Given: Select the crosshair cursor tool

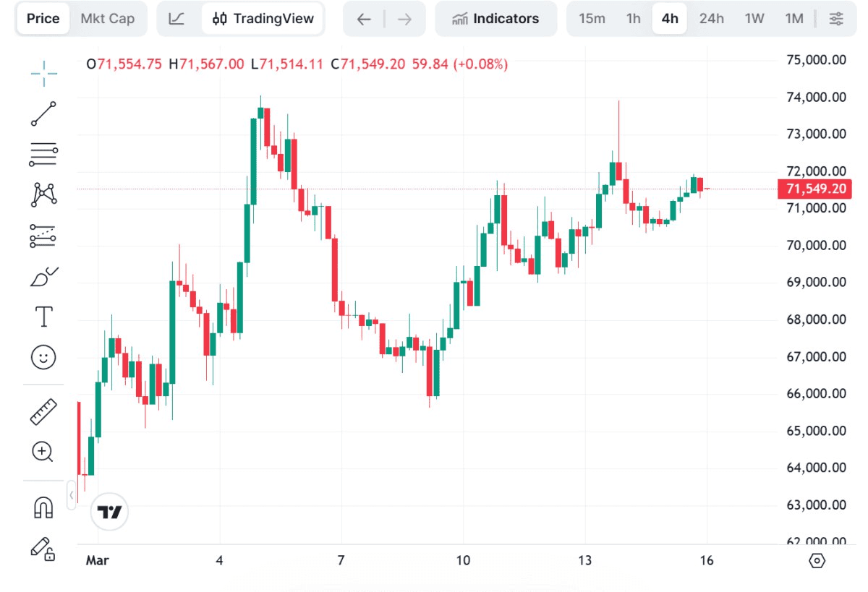Looking at the screenshot, I should pyautogui.click(x=44, y=73).
